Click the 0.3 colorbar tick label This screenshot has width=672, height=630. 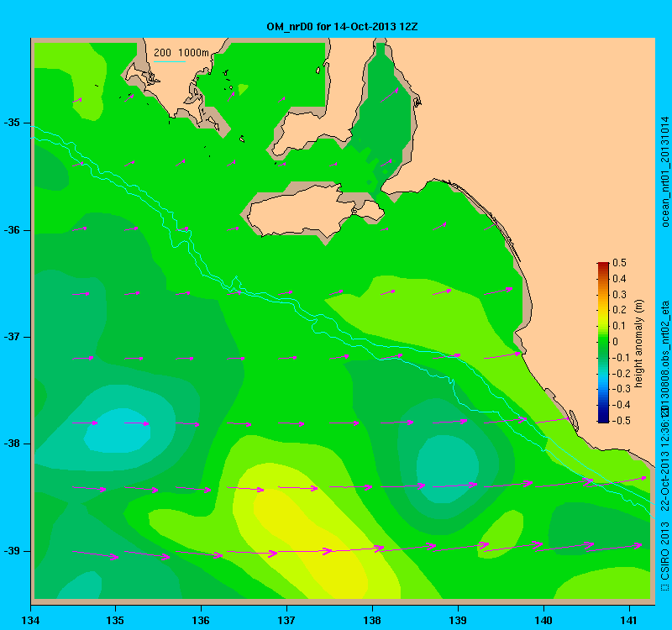[x=619, y=295]
